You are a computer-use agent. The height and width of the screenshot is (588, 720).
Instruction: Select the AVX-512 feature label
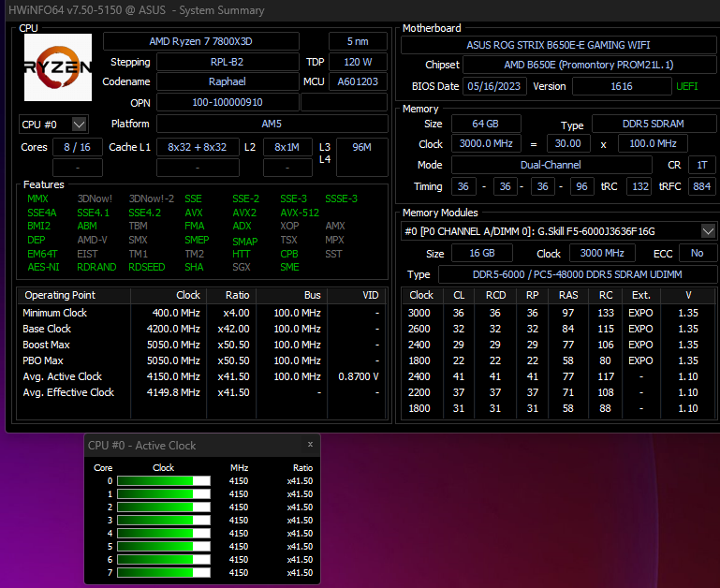[300, 213]
